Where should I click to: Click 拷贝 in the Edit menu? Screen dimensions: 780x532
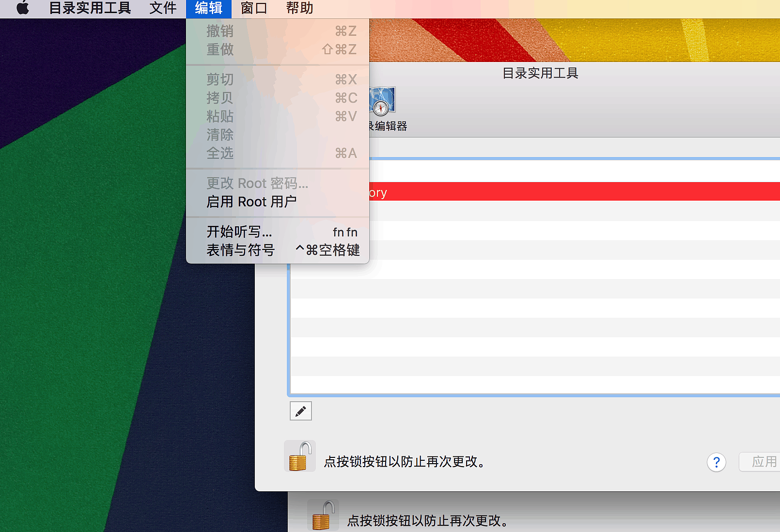220,98
